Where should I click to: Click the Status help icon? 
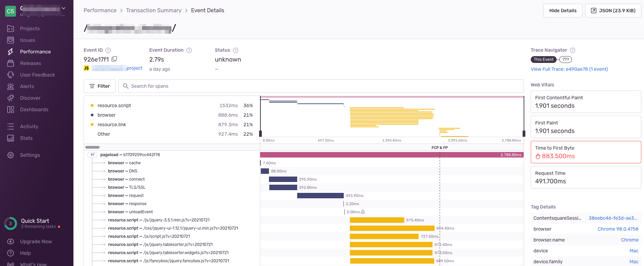tap(236, 50)
